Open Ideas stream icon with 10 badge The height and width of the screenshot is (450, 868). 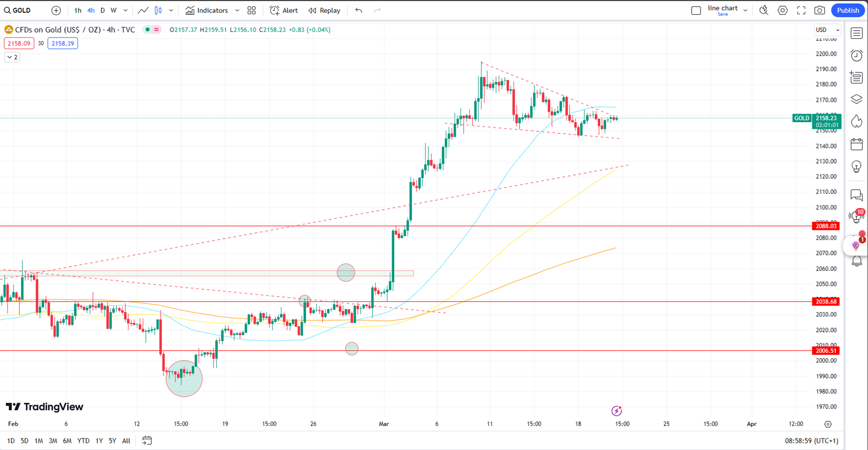(856, 216)
